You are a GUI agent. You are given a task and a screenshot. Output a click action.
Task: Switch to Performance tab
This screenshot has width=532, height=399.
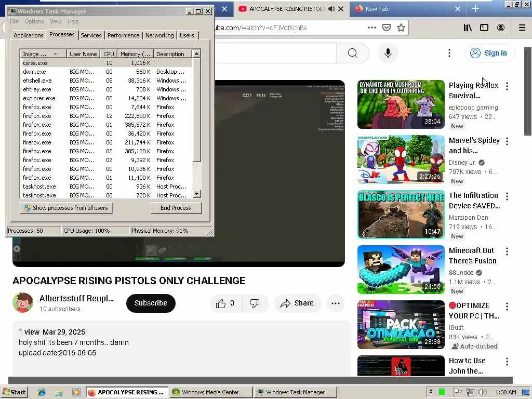point(124,35)
